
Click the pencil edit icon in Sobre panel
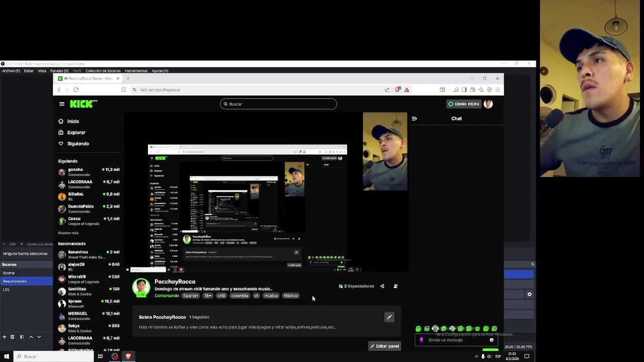pos(389,317)
